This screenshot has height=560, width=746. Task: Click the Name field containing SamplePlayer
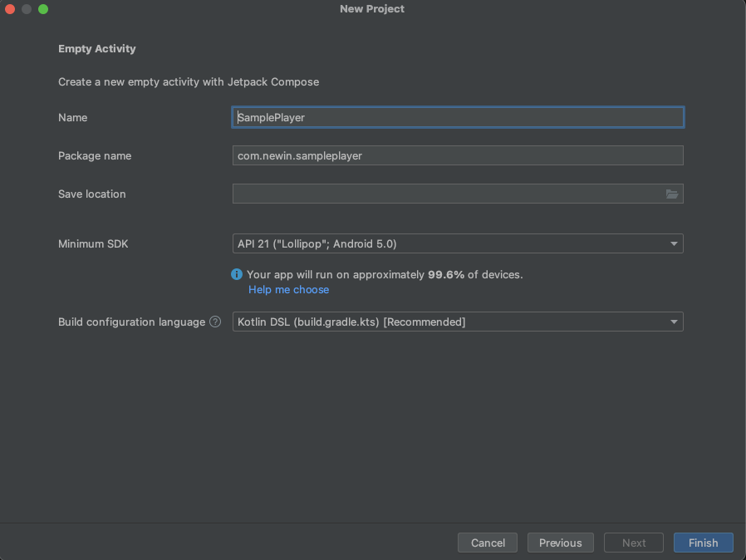pyautogui.click(x=457, y=118)
